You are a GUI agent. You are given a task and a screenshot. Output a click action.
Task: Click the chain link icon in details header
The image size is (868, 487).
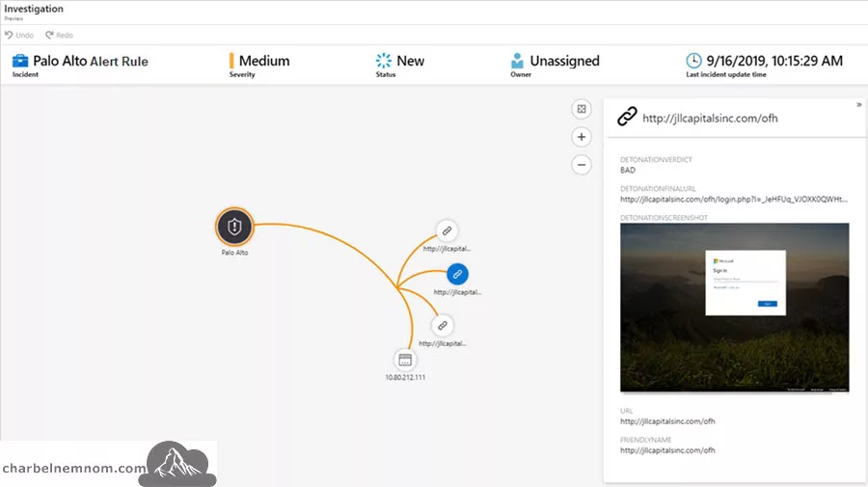pyautogui.click(x=627, y=117)
